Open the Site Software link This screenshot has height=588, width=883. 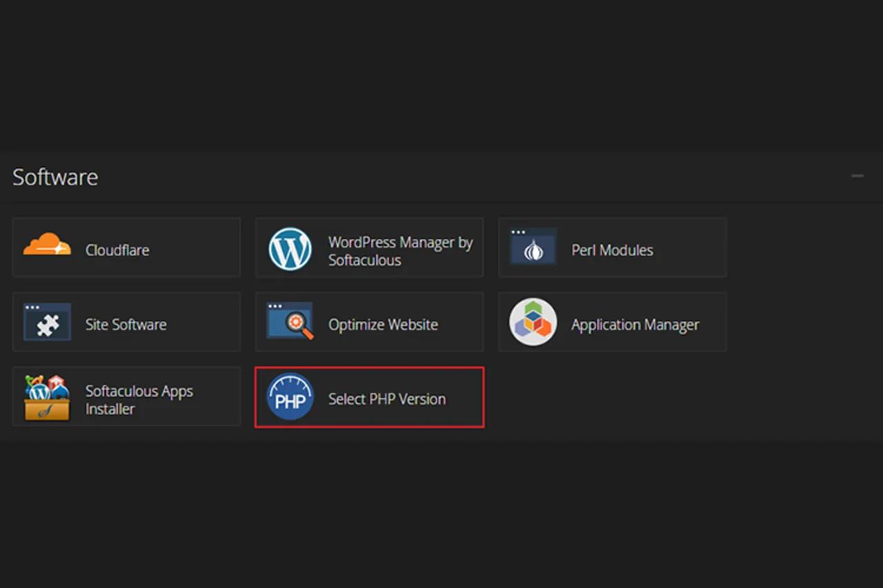click(126, 325)
